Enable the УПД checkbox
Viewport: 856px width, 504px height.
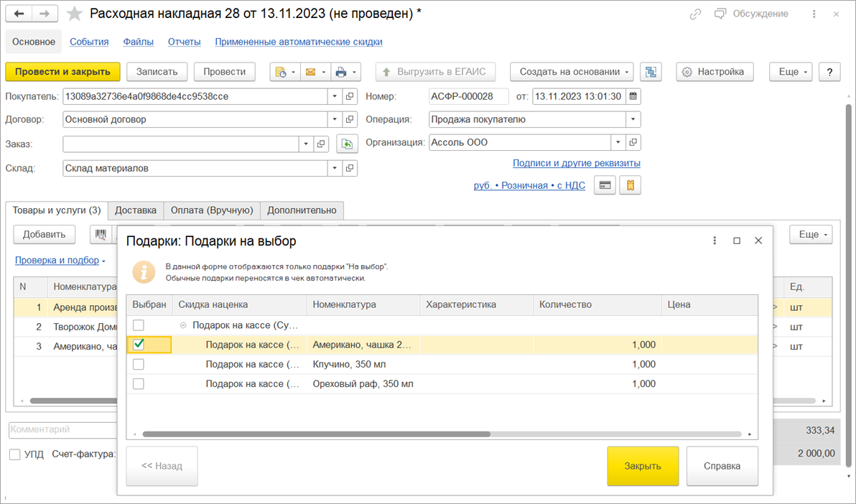point(15,454)
